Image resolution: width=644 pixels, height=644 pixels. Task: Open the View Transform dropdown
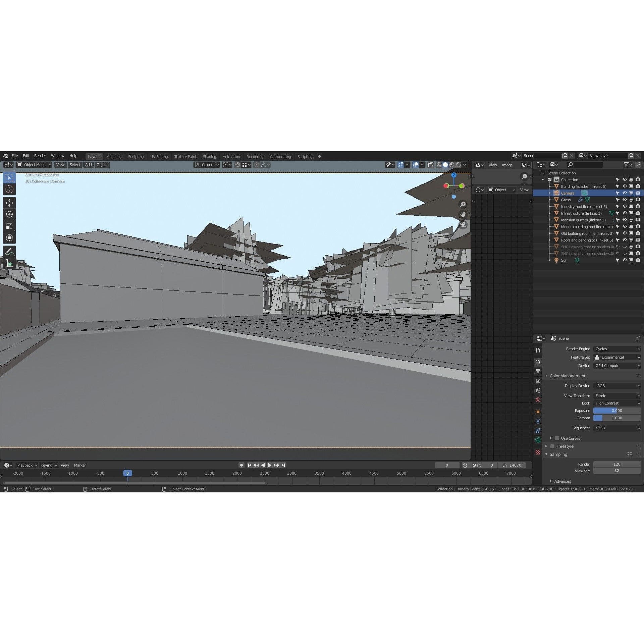(x=617, y=395)
